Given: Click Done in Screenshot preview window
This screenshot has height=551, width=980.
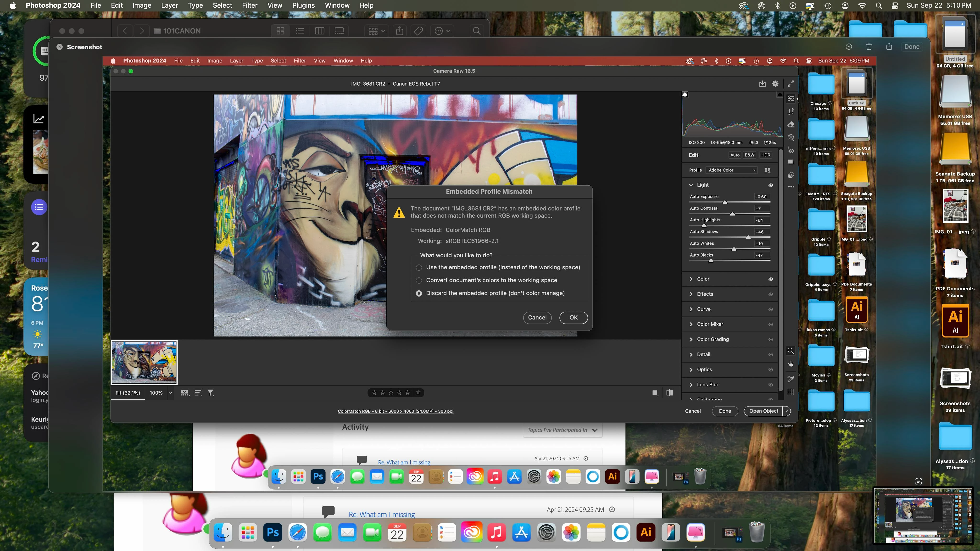Looking at the screenshot, I should point(912,47).
